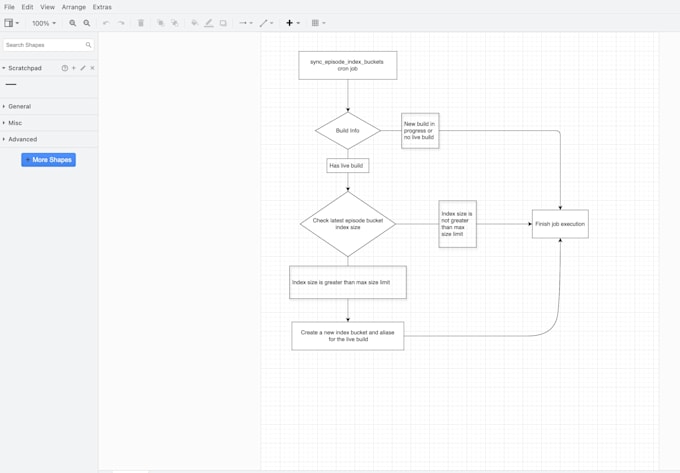Focus the Search Shapes input field
This screenshot has width=680, height=473.
click(49, 45)
